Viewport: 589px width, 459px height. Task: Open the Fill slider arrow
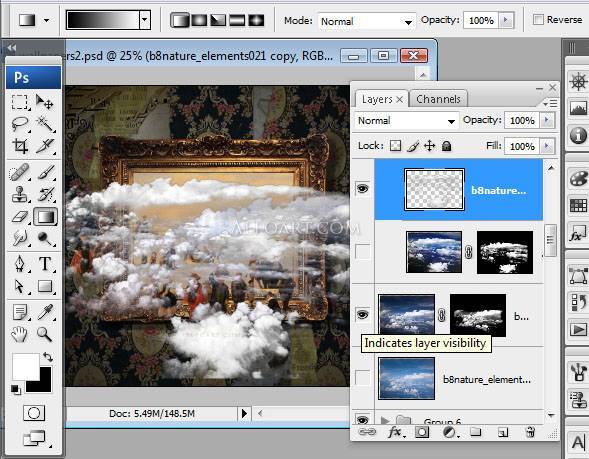[547, 146]
